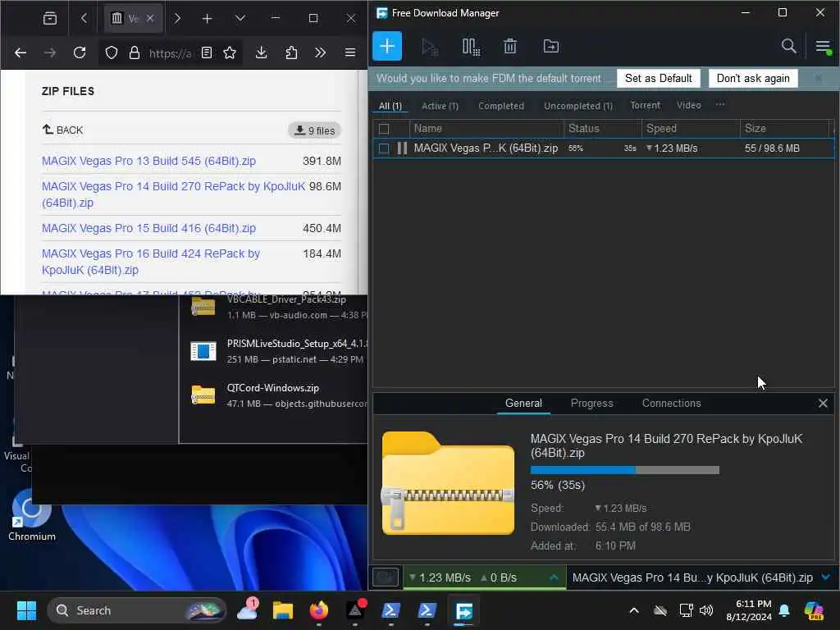The width and height of the screenshot is (840, 630).
Task: Open MAGIX Vegas Pro 13 Build 545 link
Action: 149,162
